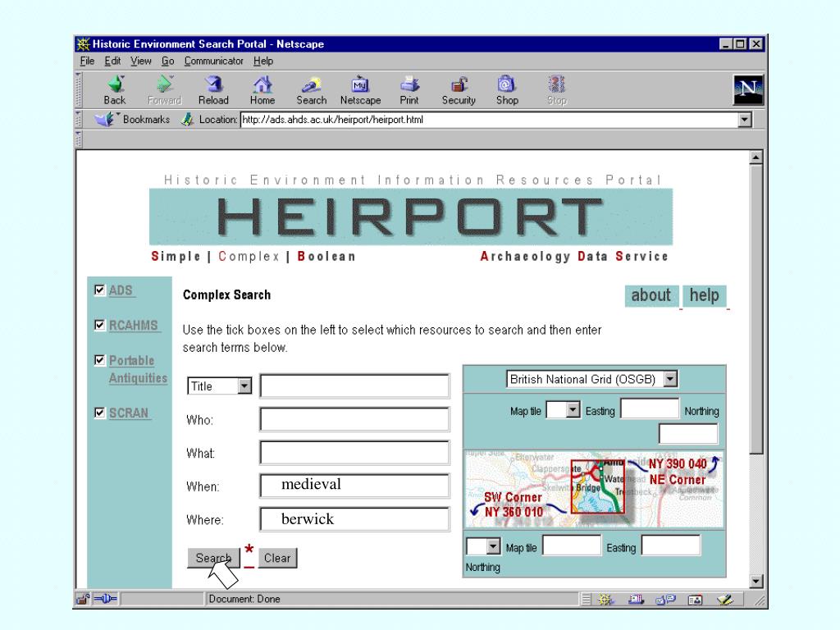Go to Home page icon

(x=262, y=90)
